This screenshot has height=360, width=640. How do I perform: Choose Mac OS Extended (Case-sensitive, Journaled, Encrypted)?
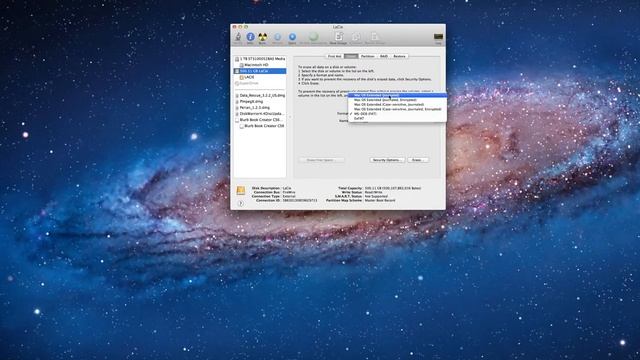coord(398,109)
